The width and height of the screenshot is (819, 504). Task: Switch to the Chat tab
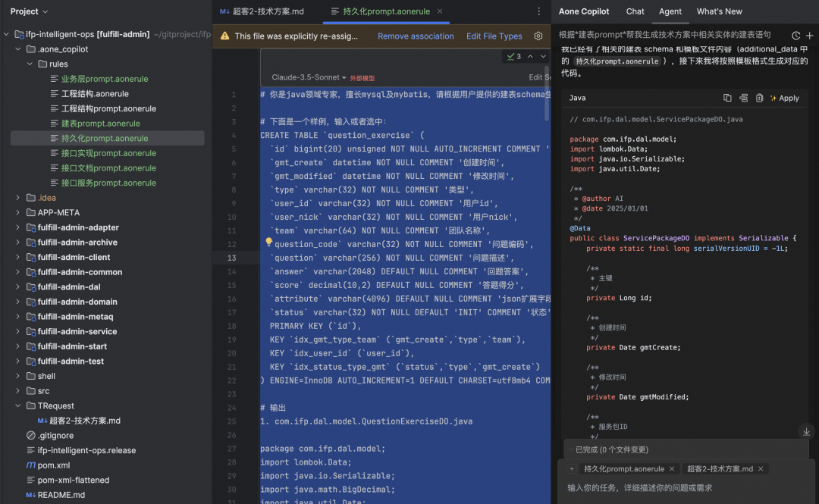point(635,11)
